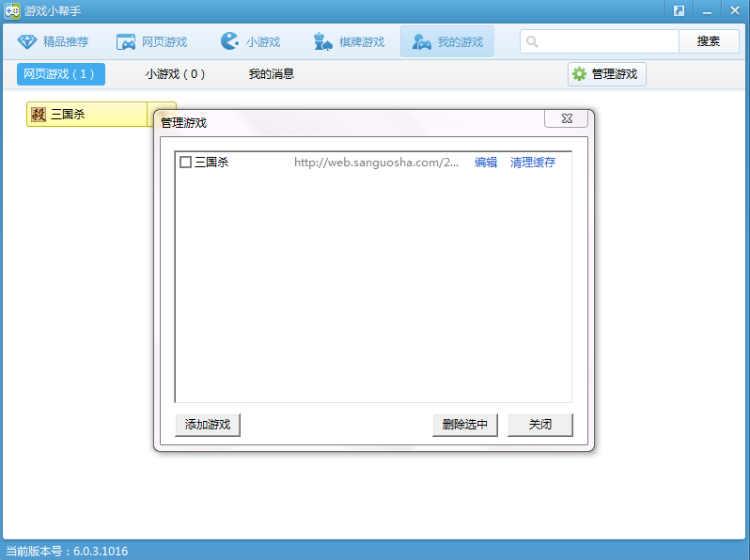The image size is (750, 560).
Task: Click the 清理缓存 link
Action: tap(532, 163)
